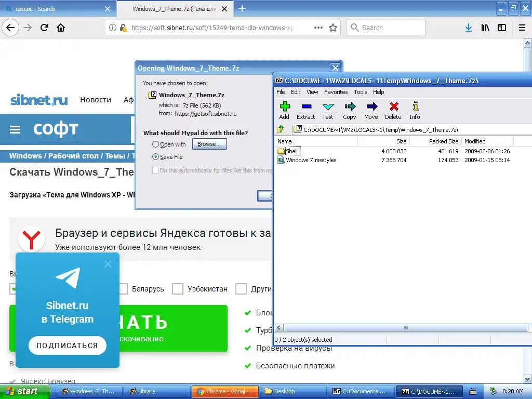This screenshot has height=399, width=532.
Task: Check Do this automatically for files checkbox
Action: (155, 170)
